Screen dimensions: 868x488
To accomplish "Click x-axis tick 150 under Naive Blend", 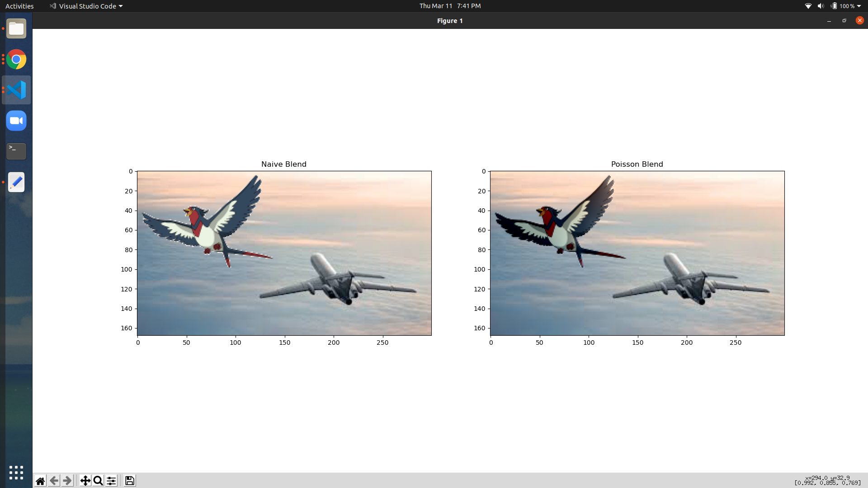I will point(285,343).
